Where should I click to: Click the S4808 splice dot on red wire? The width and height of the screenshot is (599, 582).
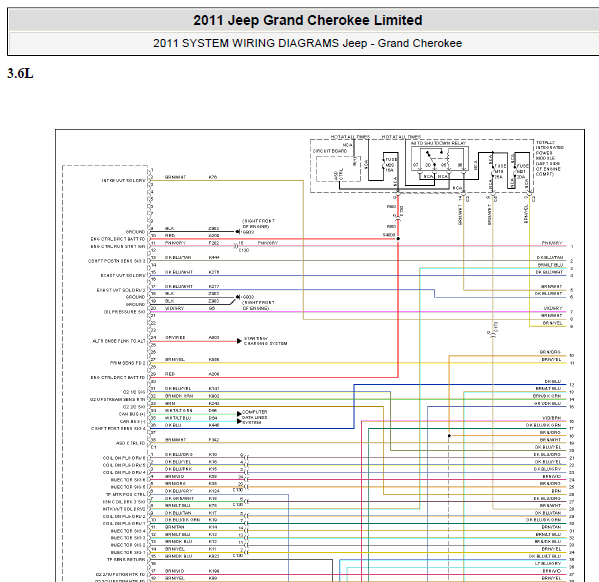point(398,239)
